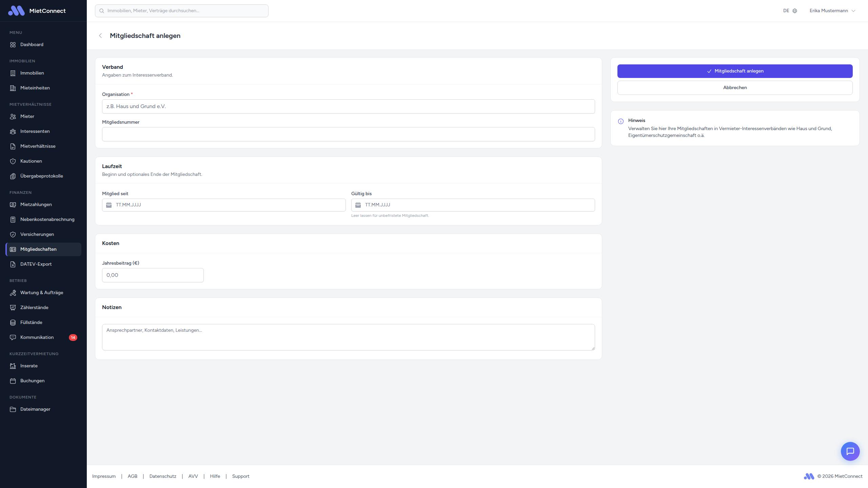Open the Datenschutz footer link
Image resolution: width=868 pixels, height=488 pixels.
tap(163, 476)
